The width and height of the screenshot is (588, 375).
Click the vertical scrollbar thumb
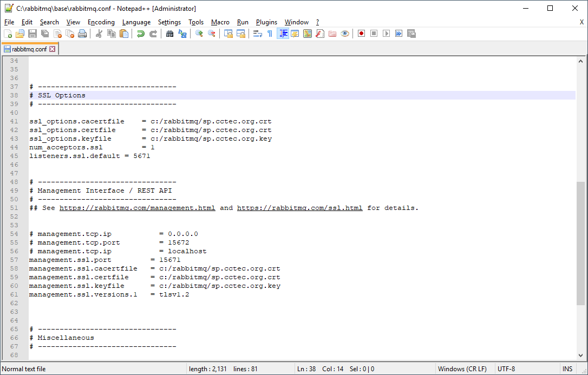click(x=581, y=244)
